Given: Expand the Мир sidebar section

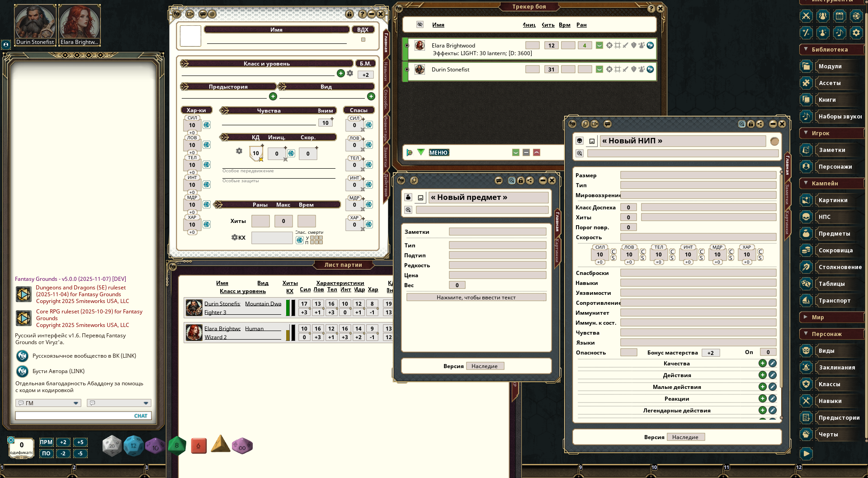Looking at the screenshot, I should click(806, 317).
